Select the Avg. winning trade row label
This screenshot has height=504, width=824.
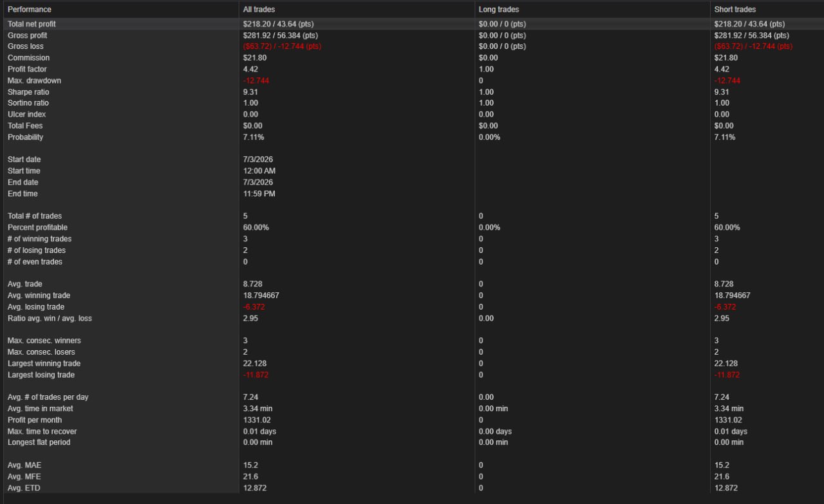click(x=39, y=295)
